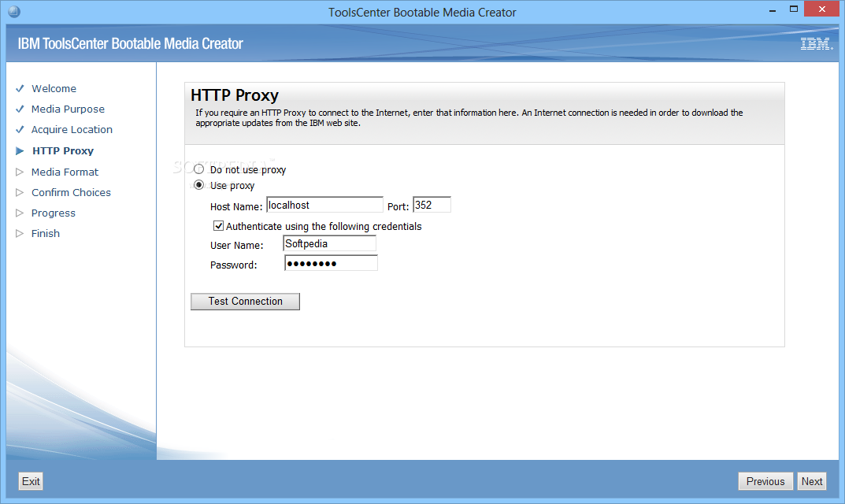The height and width of the screenshot is (504, 845).
Task: Click the HTTP Proxy current-step arrow icon
Action: click(x=20, y=151)
